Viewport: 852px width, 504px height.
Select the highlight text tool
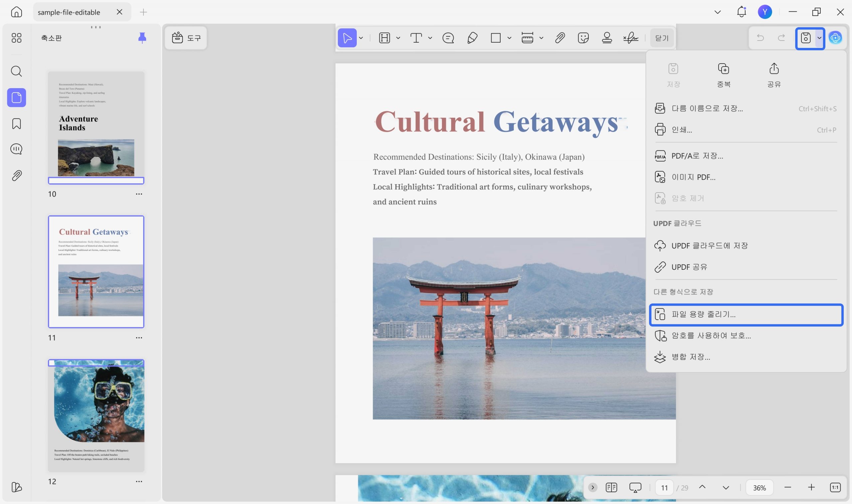click(x=384, y=38)
